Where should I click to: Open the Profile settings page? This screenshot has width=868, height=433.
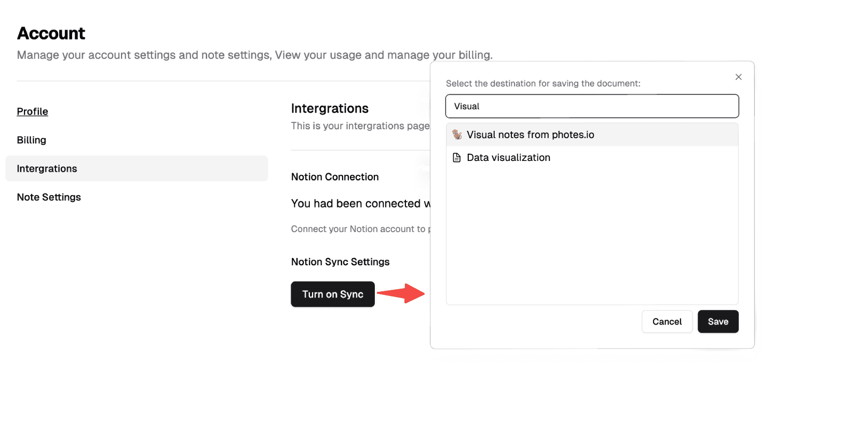coord(32,111)
